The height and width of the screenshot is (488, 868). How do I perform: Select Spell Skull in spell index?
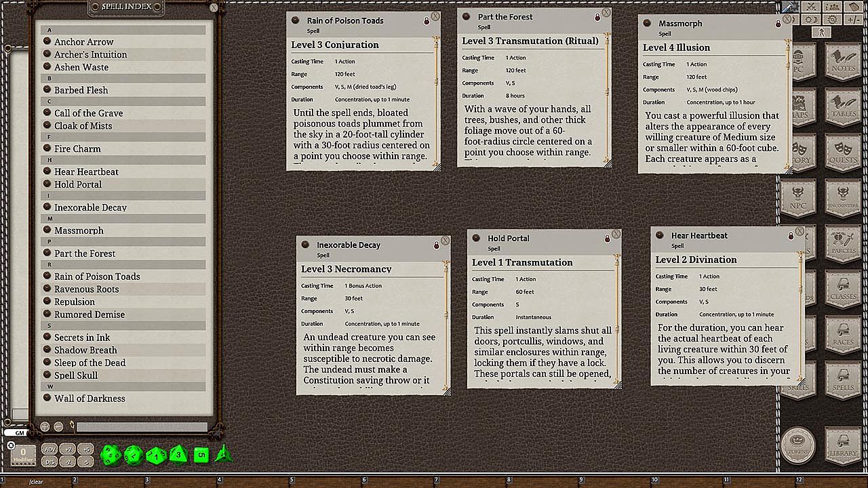click(76, 375)
